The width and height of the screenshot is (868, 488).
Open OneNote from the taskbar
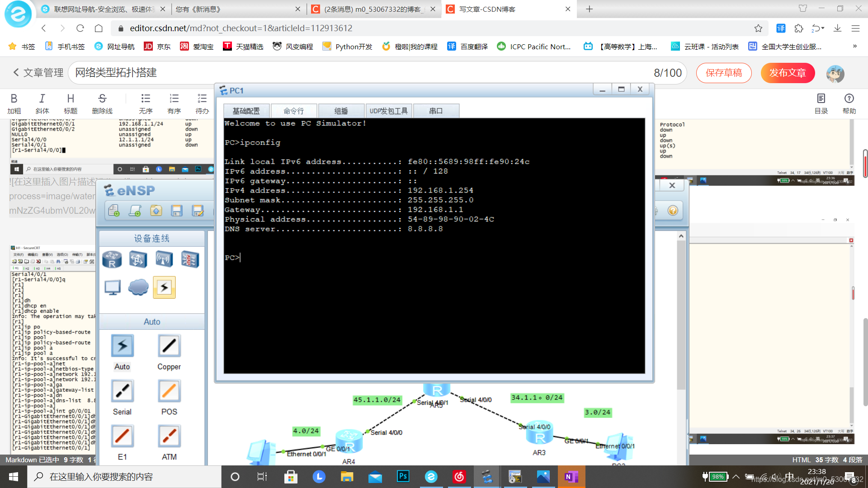(x=571, y=476)
